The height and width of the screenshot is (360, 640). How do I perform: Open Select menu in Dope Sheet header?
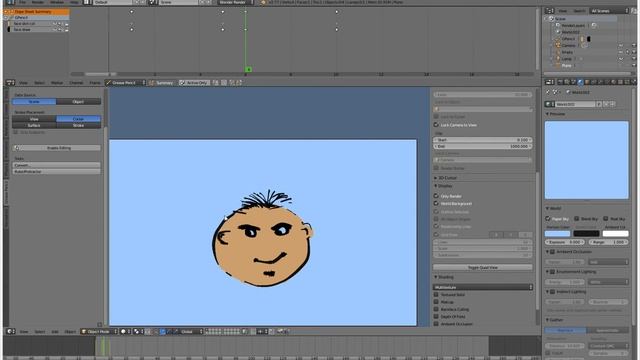tap(39, 82)
